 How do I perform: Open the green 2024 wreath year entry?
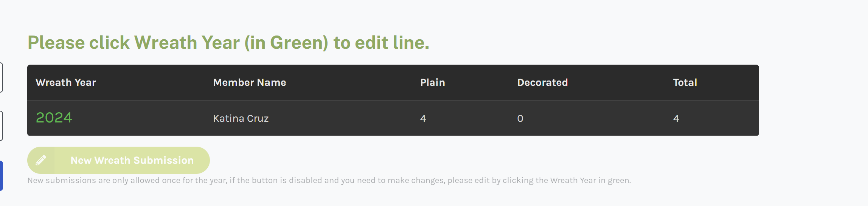[x=54, y=118]
